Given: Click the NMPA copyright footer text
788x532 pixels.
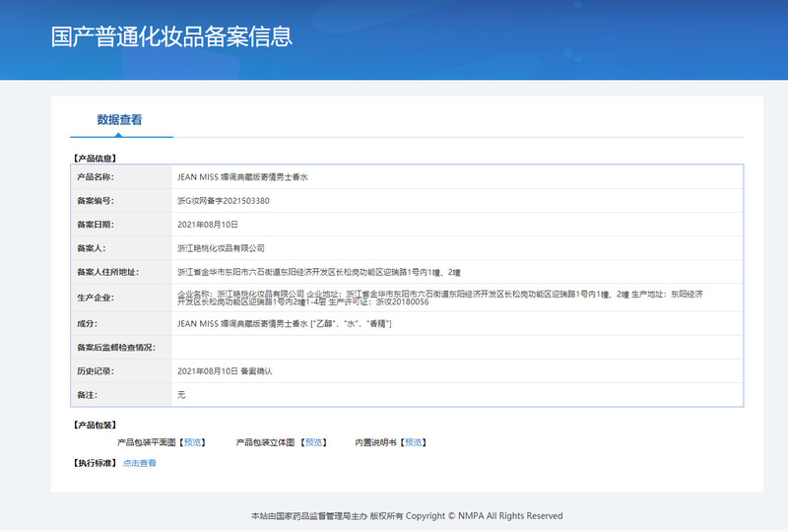Looking at the screenshot, I should 407,515.
